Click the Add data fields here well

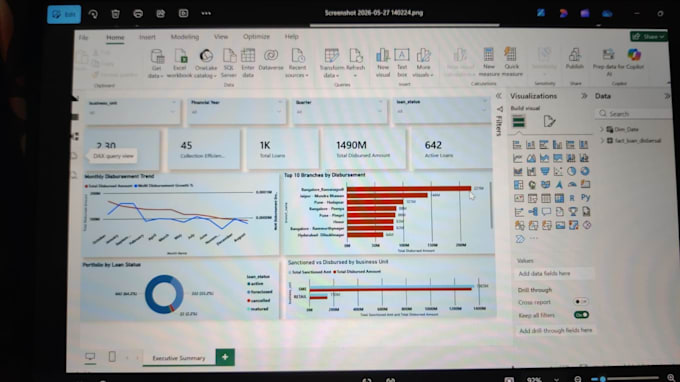555,274
